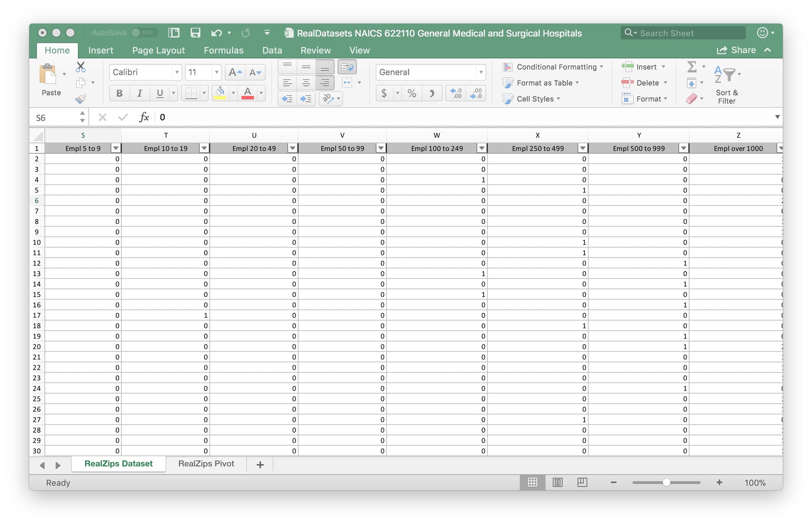Click the Save floppy disk icon
The width and height of the screenshot is (812, 525).
click(195, 33)
